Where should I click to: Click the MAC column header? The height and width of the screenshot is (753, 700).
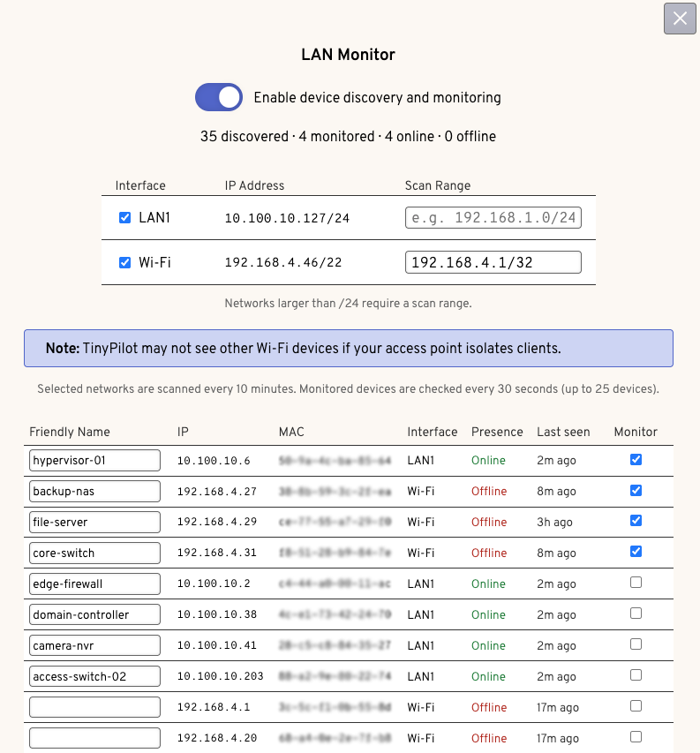[291, 432]
